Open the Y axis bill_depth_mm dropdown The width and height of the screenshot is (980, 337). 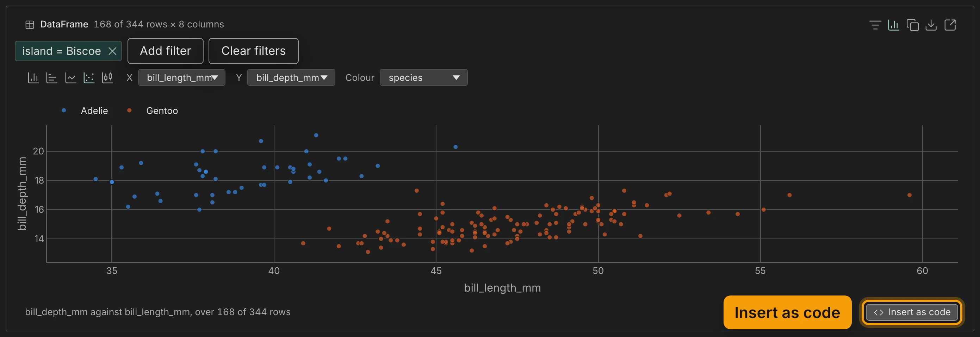click(291, 77)
